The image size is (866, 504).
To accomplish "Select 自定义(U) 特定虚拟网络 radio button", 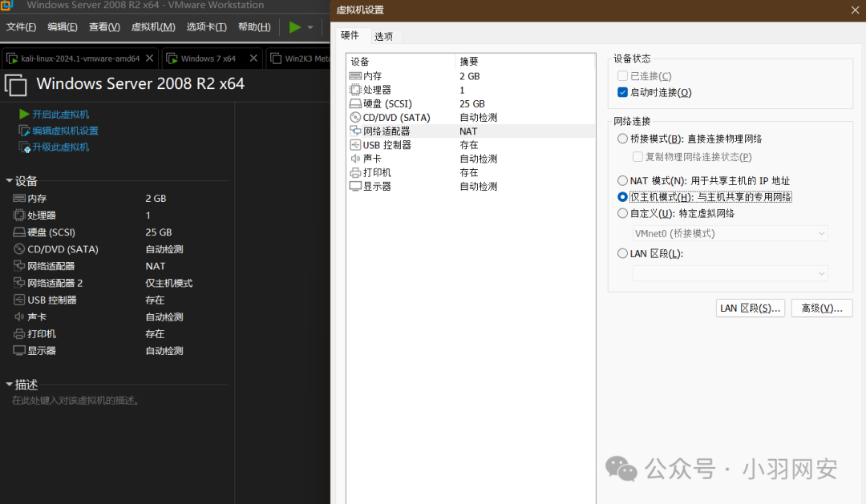I will 622,213.
